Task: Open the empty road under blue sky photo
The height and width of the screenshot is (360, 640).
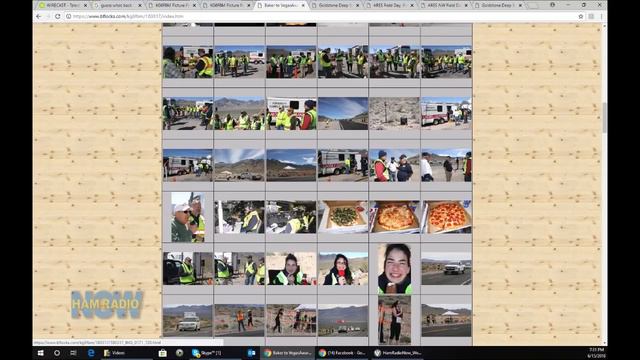Action: (343, 113)
